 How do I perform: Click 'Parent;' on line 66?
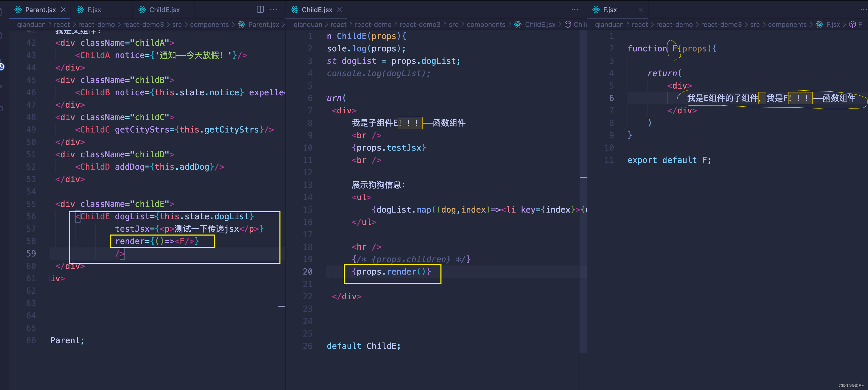(67, 340)
